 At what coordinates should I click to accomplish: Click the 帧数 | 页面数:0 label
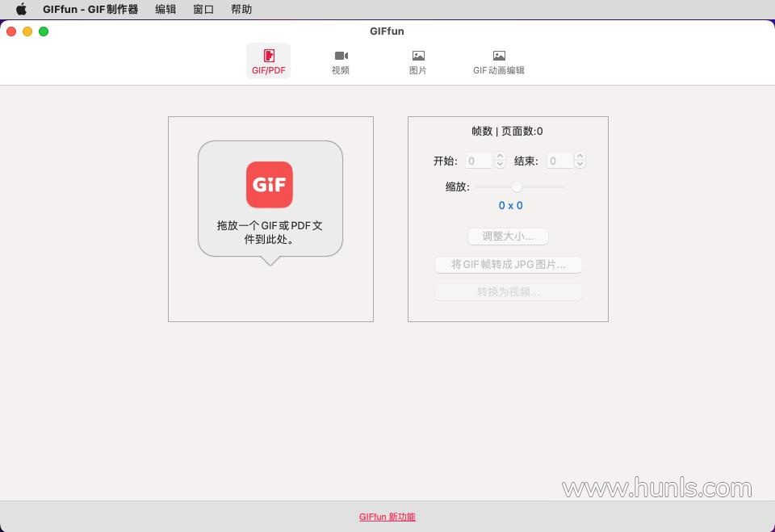[508, 131]
